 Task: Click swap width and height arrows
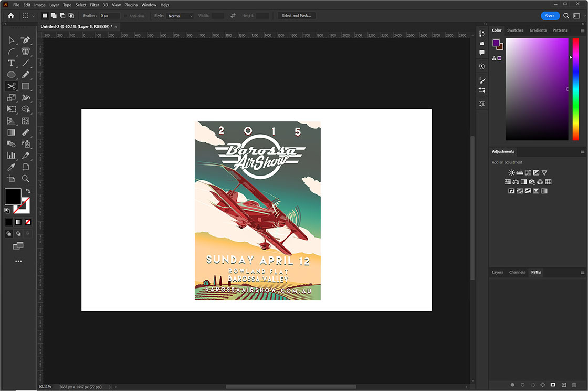click(x=233, y=16)
